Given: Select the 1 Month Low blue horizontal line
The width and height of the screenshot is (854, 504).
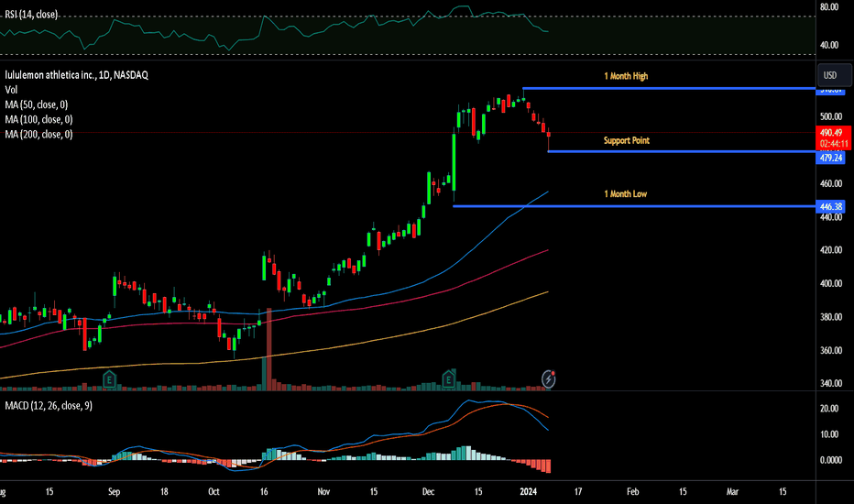Looking at the screenshot, I should [x=634, y=206].
